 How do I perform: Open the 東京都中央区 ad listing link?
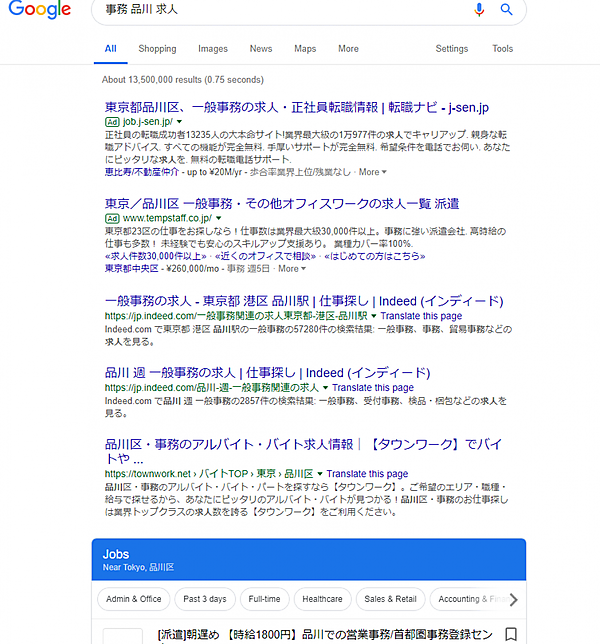click(131, 269)
